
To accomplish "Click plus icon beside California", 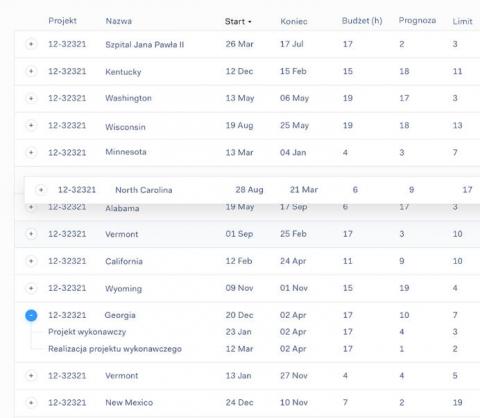I will [31, 261].
